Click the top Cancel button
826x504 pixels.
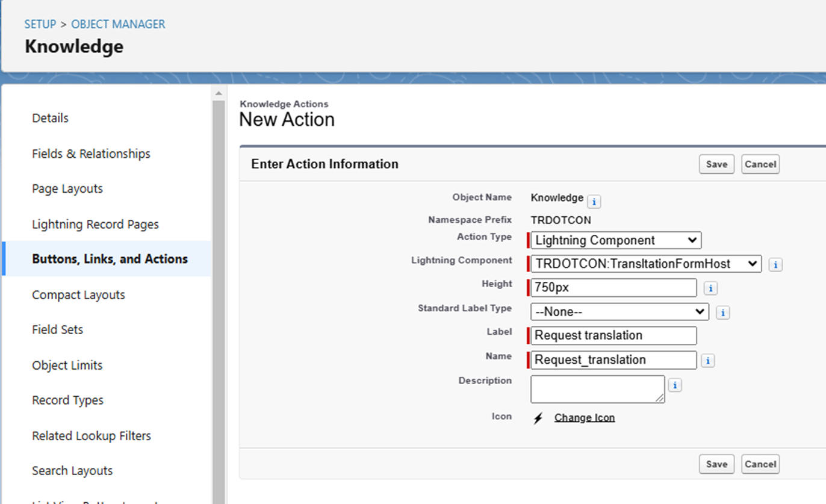point(760,164)
